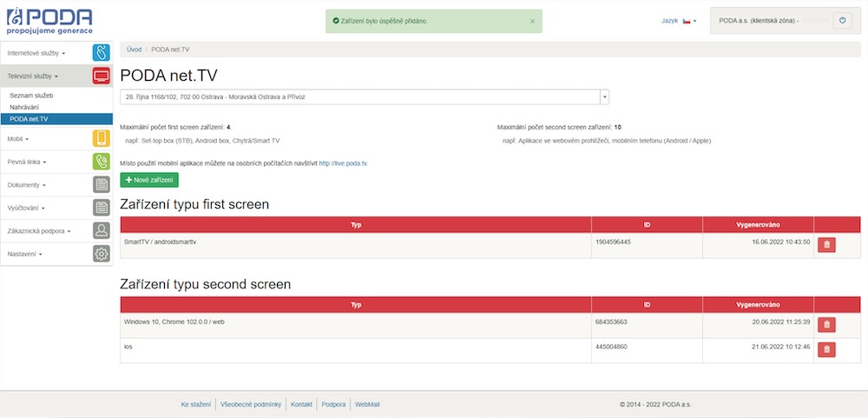Click the Zákaznická podpora person icon
The width and height of the screenshot is (868, 418).
tap(102, 230)
